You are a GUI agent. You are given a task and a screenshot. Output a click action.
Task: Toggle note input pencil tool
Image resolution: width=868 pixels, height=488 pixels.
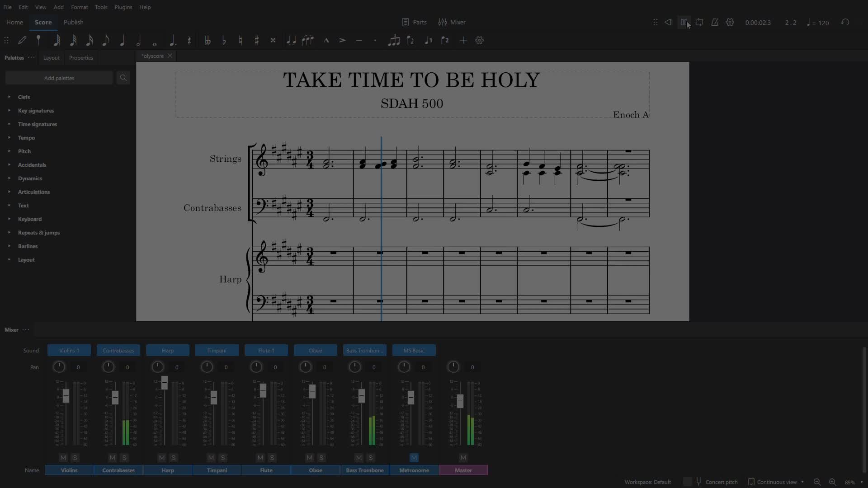point(22,40)
